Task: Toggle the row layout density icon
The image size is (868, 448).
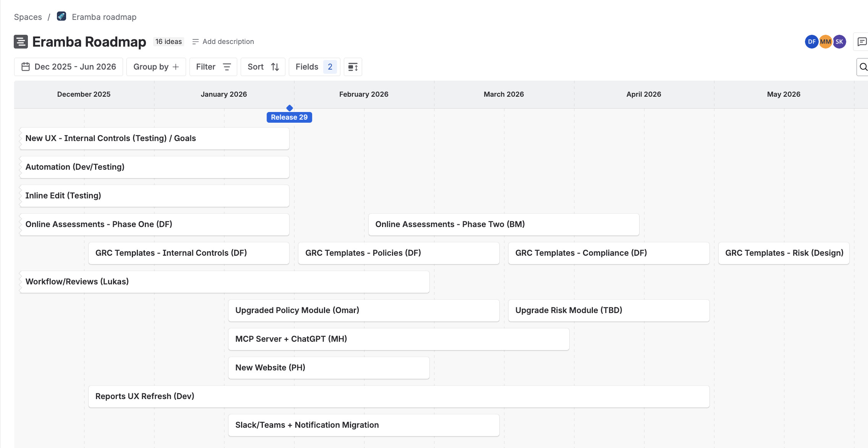Action: point(353,67)
